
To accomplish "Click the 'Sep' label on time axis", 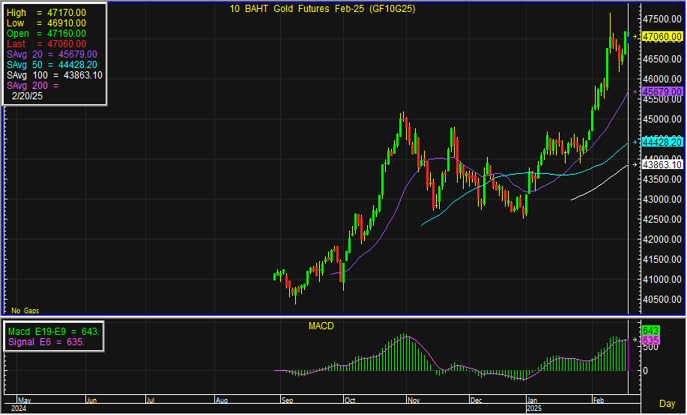I will click(288, 399).
